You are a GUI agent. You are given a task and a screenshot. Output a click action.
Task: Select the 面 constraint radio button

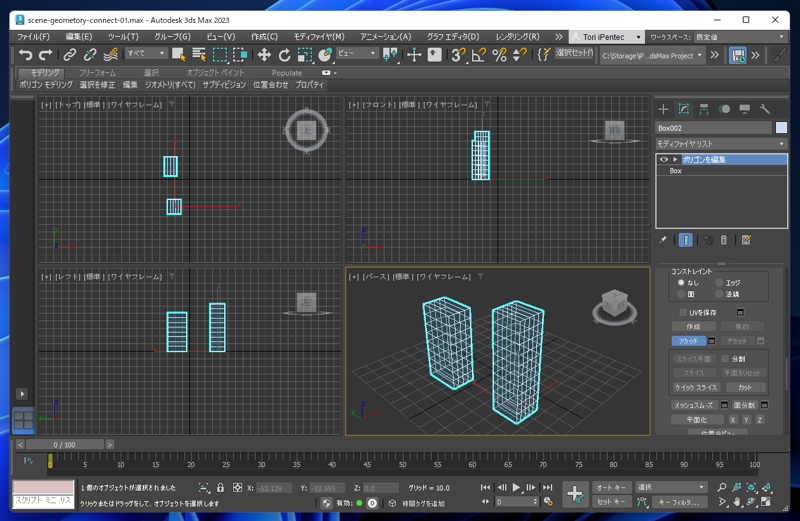click(681, 294)
